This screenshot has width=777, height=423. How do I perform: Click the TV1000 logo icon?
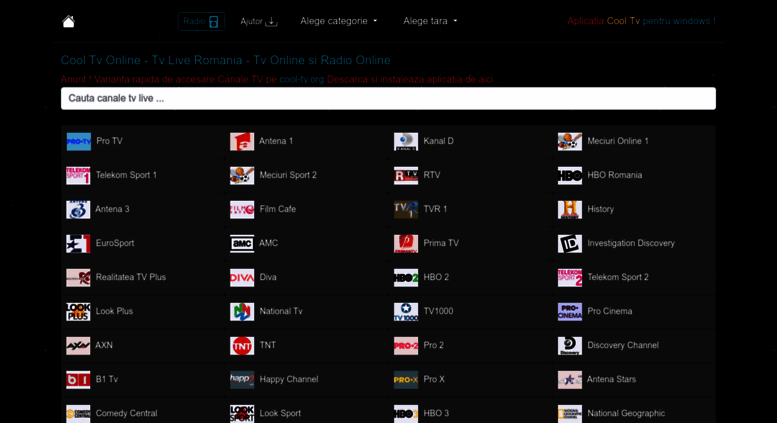[x=406, y=312]
